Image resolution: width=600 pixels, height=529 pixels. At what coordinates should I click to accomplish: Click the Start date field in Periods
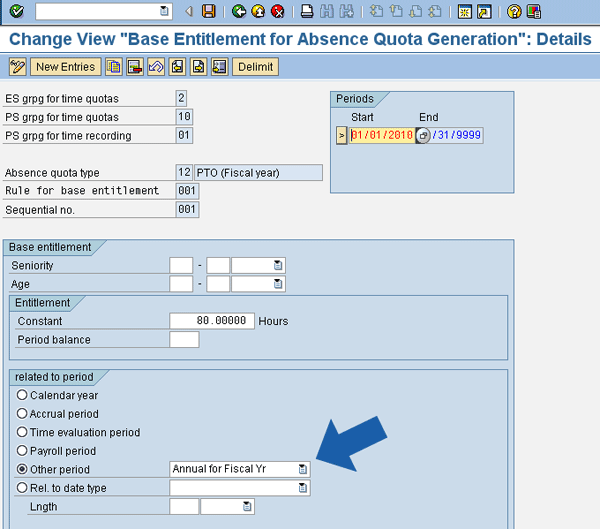(380, 135)
